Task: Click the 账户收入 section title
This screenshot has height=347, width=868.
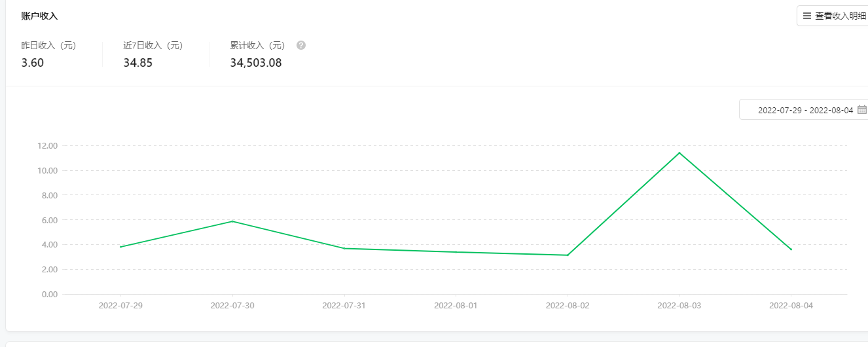Action: (x=39, y=16)
